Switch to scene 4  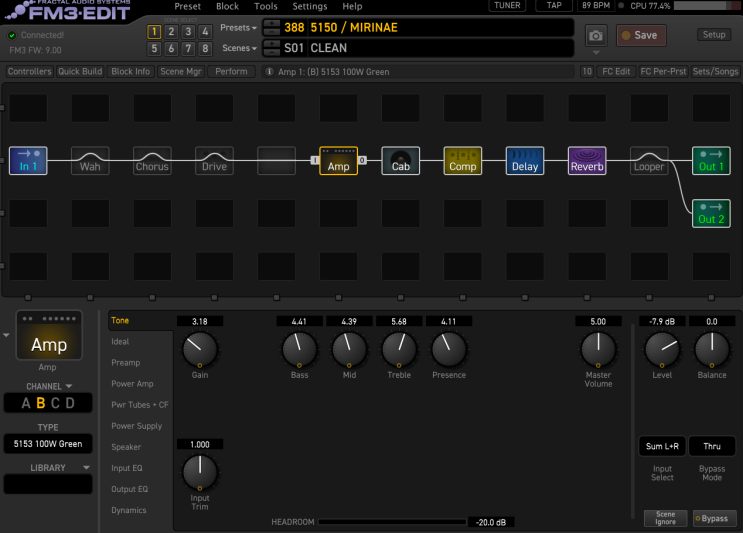[205, 32]
